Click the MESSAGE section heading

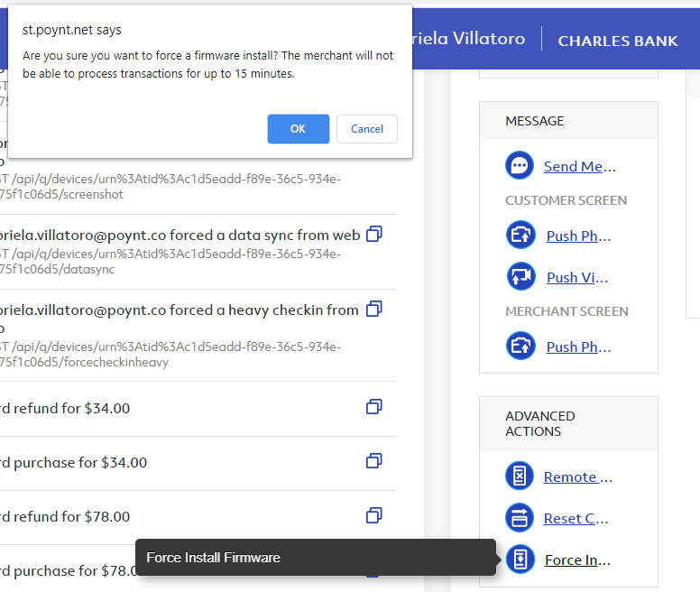(x=534, y=121)
